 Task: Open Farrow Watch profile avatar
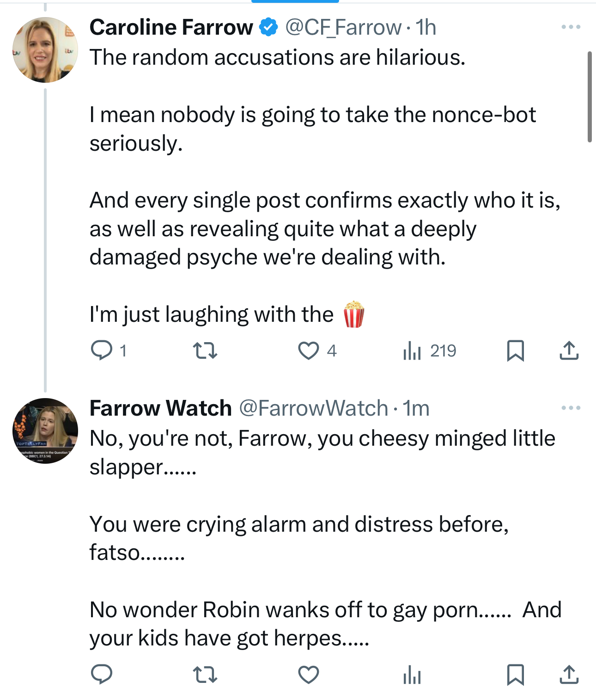[45, 431]
